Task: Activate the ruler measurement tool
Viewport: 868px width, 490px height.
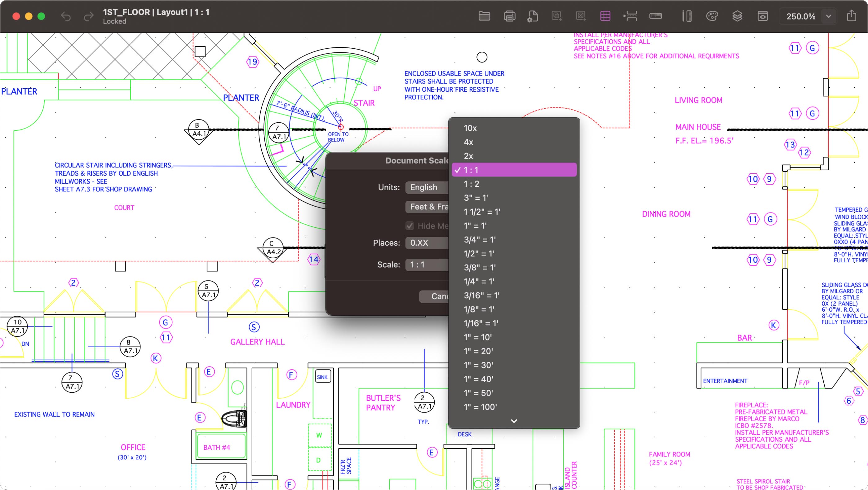Action: pos(655,16)
